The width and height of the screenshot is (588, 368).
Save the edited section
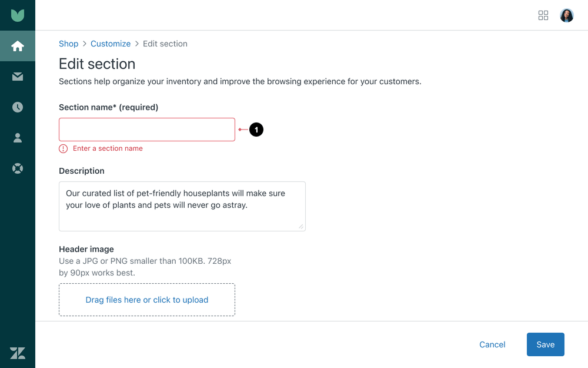pos(545,344)
